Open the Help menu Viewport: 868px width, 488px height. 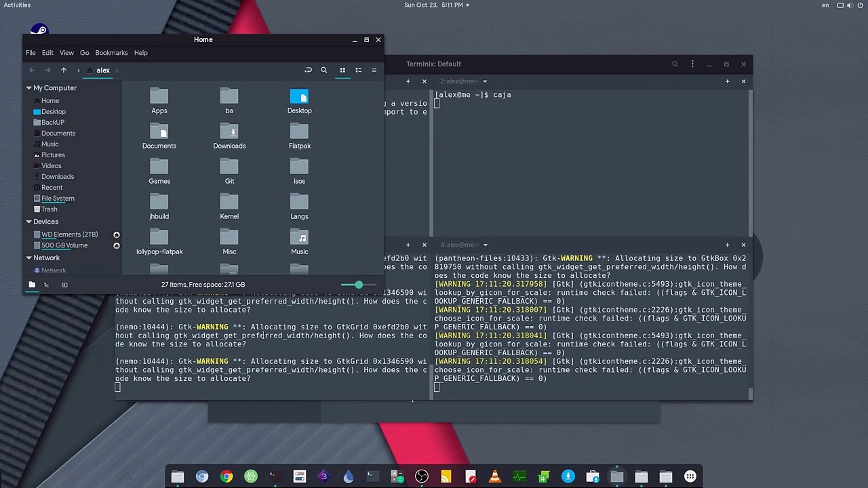tap(140, 53)
